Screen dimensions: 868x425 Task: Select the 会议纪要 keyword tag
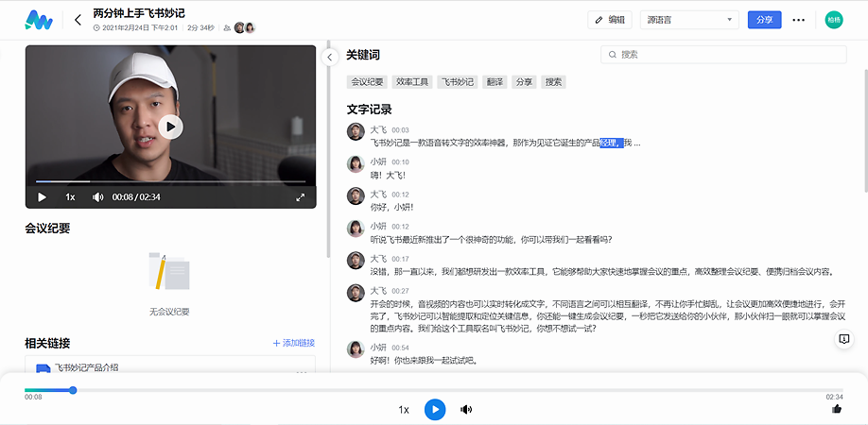pos(367,82)
